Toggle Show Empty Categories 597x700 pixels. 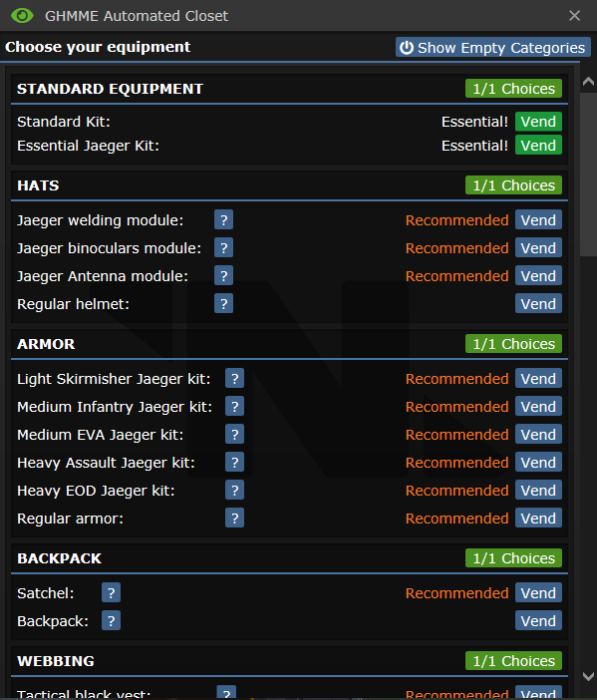pos(493,47)
